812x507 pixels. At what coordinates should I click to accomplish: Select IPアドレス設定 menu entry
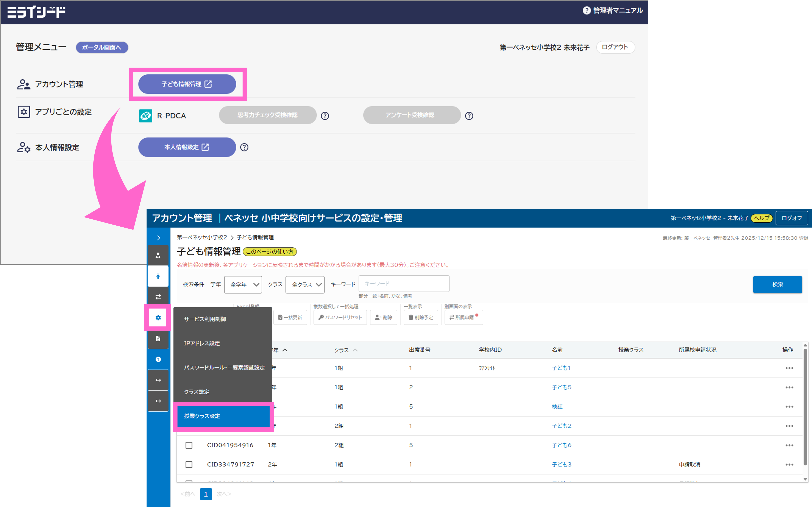point(202,343)
